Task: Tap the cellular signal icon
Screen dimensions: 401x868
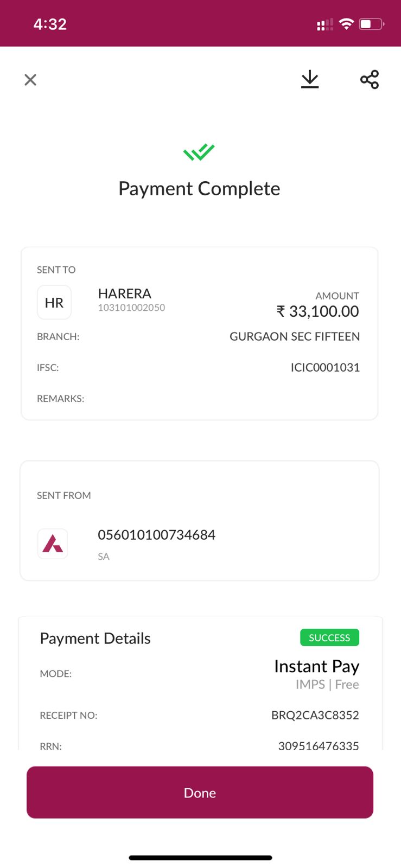Action: click(x=324, y=24)
